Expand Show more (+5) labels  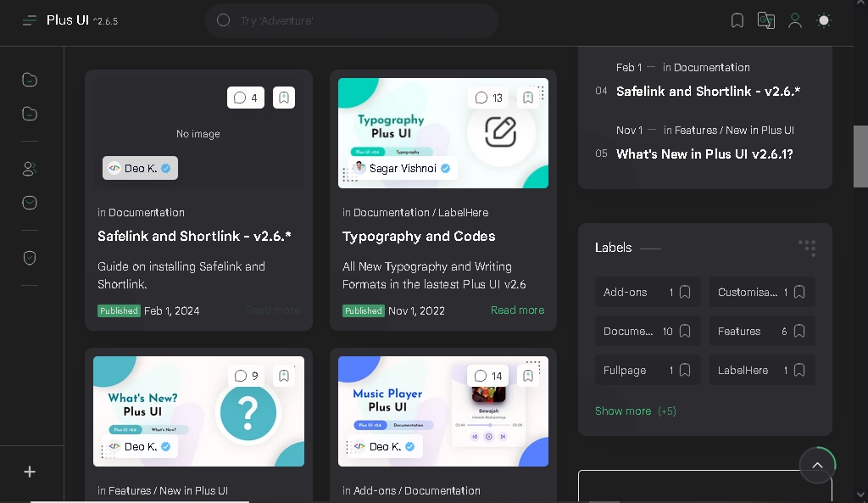[636, 411]
